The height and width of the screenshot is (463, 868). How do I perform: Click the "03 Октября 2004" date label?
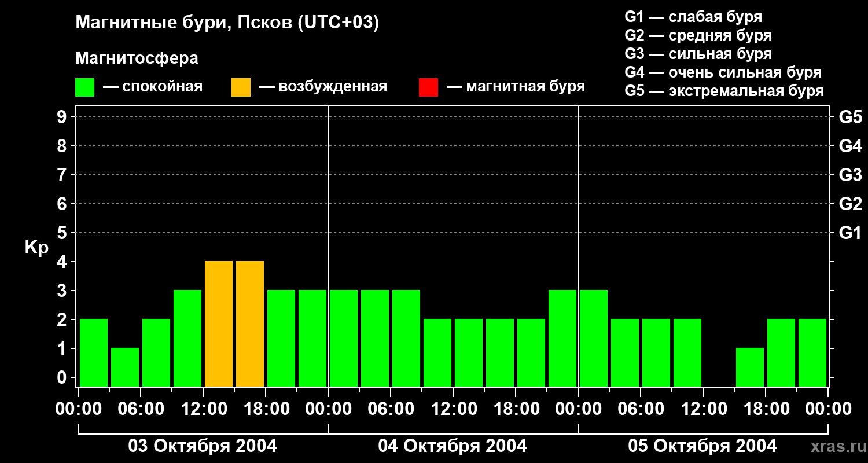coord(203,446)
